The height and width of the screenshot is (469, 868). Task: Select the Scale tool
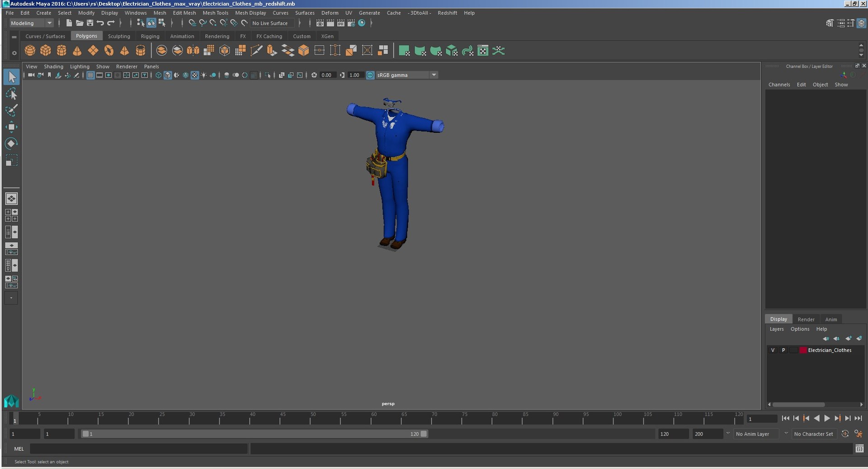pyautogui.click(x=11, y=160)
